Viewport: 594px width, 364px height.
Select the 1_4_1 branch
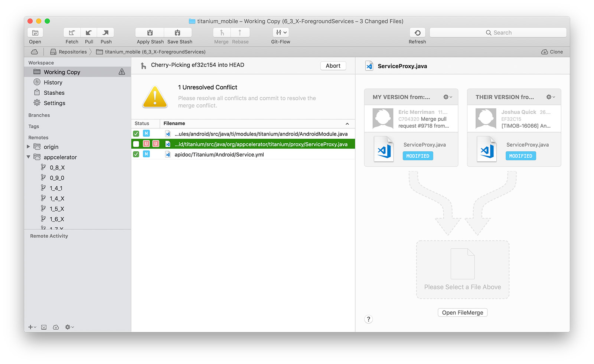tap(56, 188)
